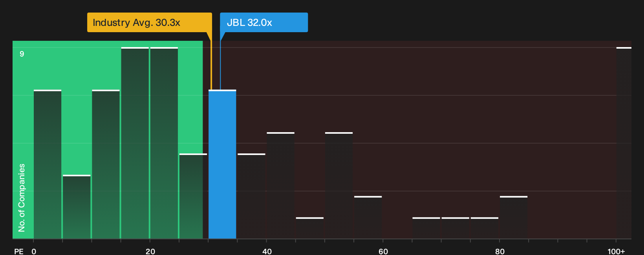Click the PE axis value 60

click(383, 251)
